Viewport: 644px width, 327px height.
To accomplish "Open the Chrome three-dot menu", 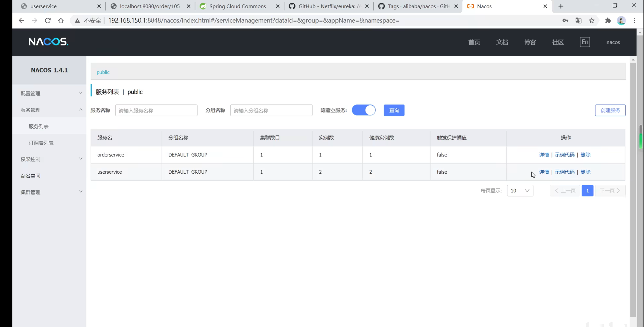I will 634,20.
